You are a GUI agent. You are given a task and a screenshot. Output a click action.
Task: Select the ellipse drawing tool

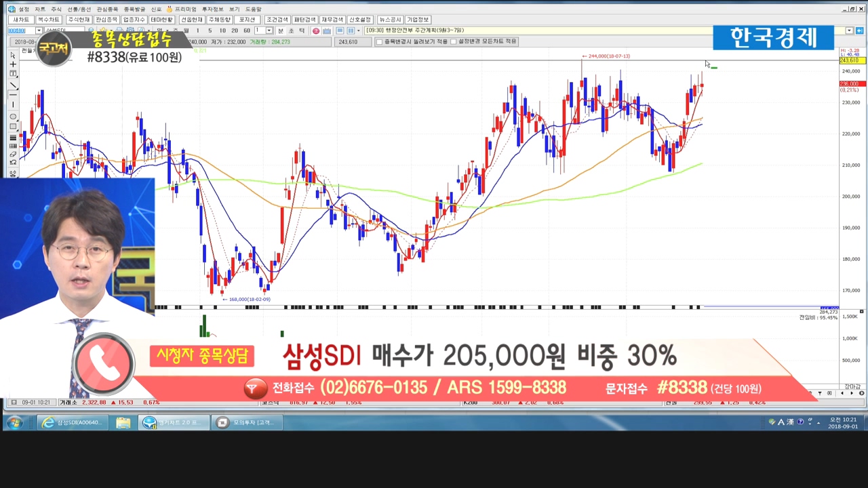coord(13,117)
